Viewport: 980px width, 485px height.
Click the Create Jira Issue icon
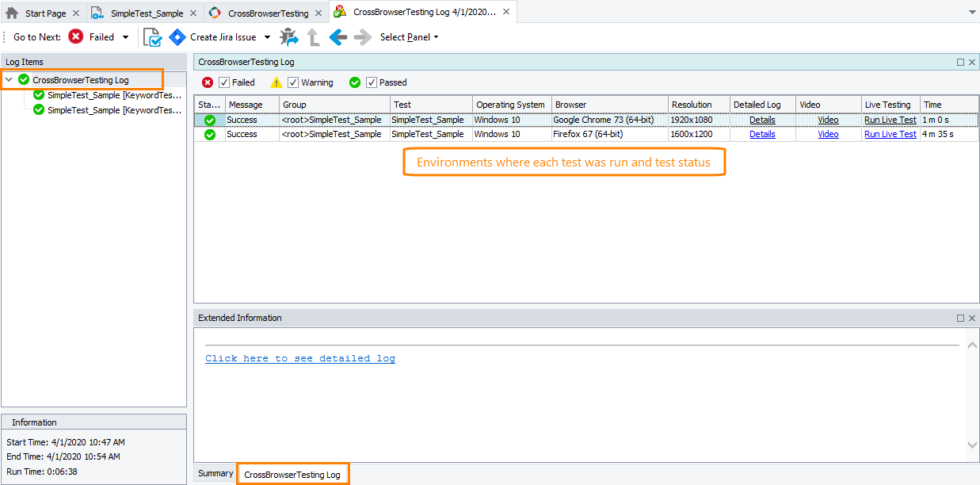(177, 36)
